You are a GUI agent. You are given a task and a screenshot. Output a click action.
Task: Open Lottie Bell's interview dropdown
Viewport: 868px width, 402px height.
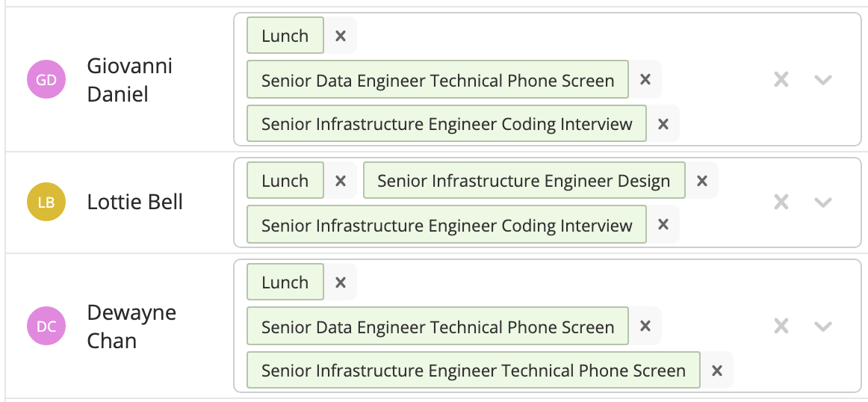coord(823,202)
